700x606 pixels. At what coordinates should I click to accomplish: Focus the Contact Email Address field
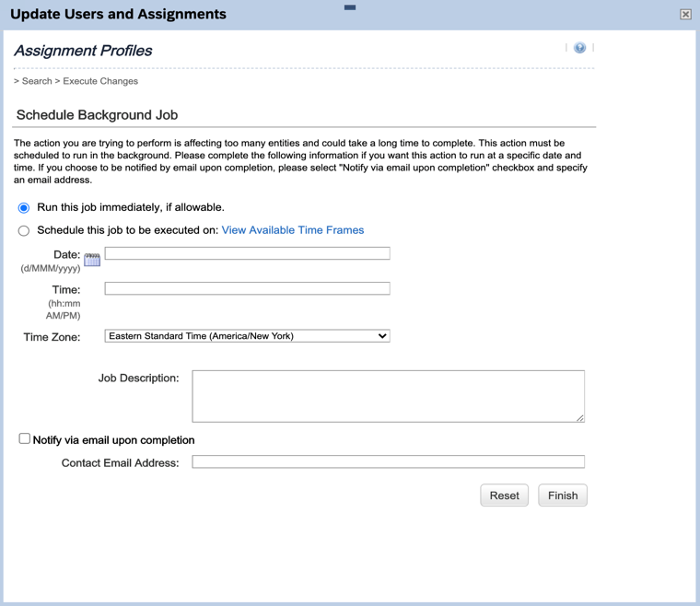[x=388, y=462]
